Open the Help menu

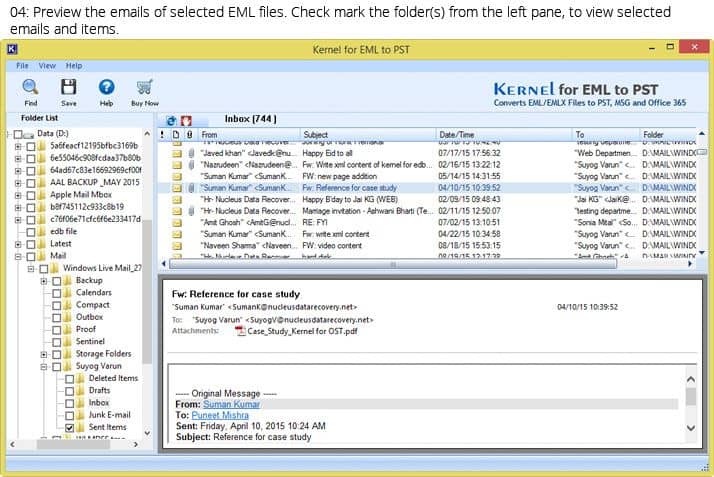click(x=74, y=66)
